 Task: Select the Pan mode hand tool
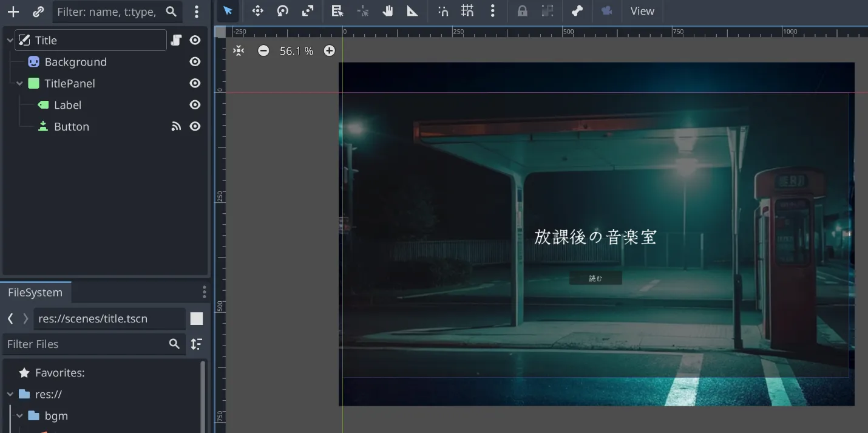(x=388, y=11)
